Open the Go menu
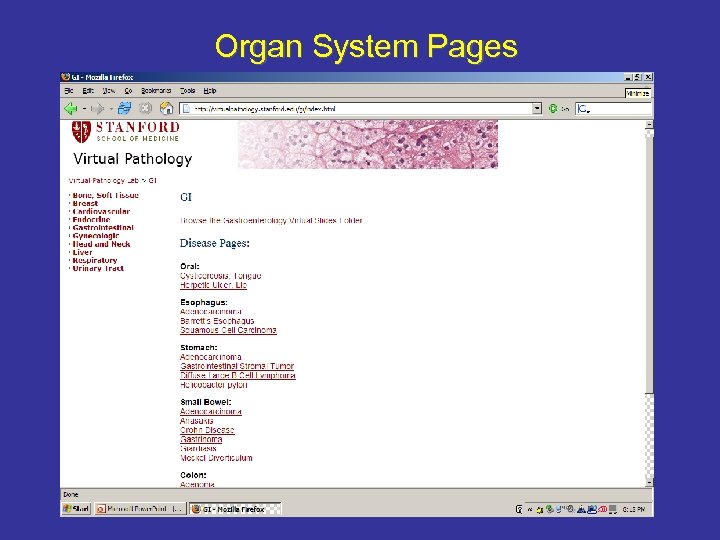Image resolution: width=720 pixels, height=540 pixels. tap(128, 91)
